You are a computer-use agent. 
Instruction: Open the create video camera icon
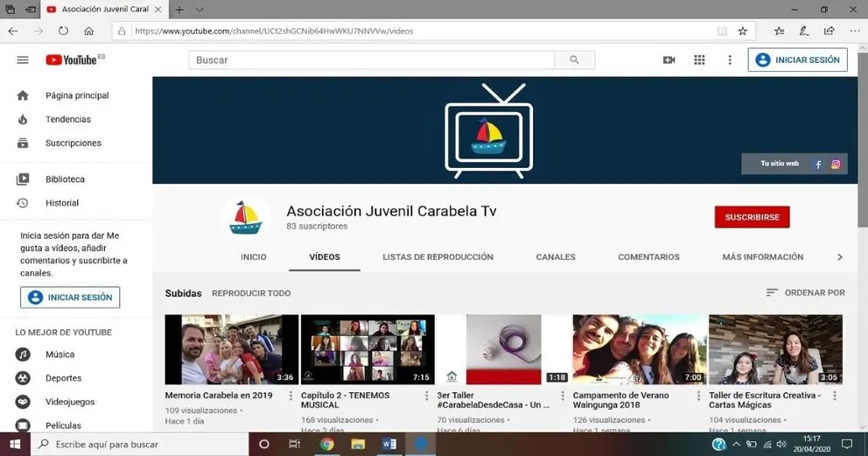click(668, 60)
